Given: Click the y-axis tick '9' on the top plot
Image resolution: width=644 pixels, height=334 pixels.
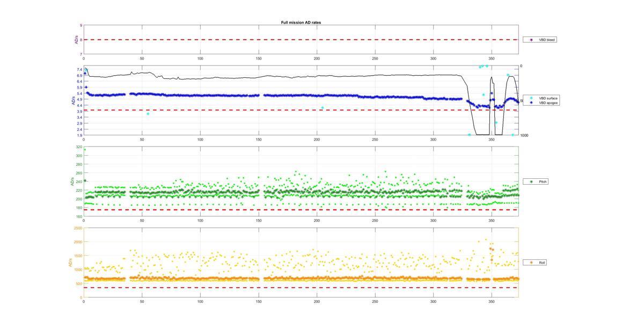Looking at the screenshot, I should tap(80, 25).
